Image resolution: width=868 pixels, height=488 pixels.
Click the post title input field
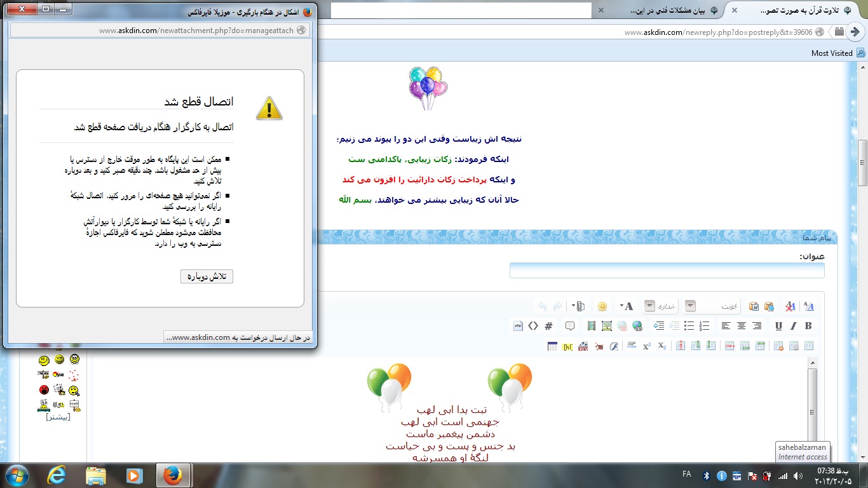667,271
